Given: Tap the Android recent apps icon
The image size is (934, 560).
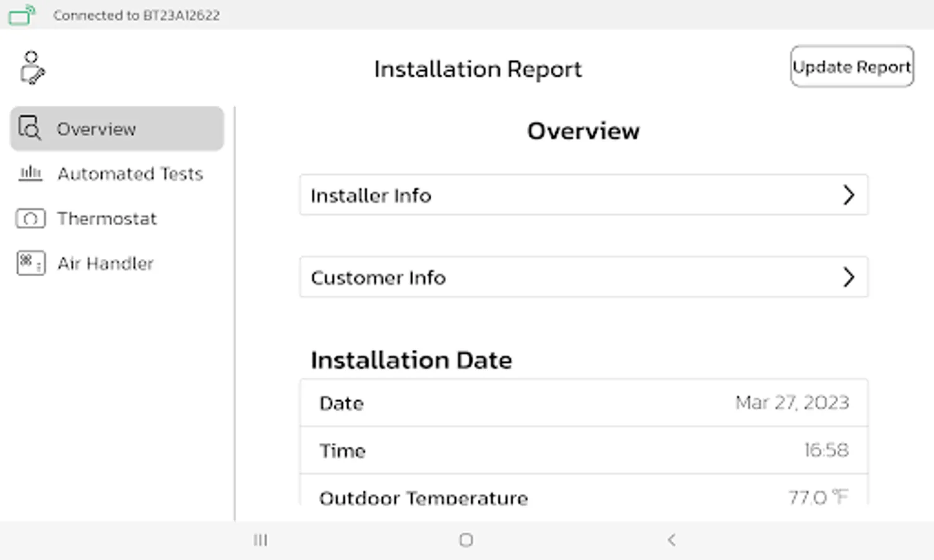Looking at the screenshot, I should (260, 540).
